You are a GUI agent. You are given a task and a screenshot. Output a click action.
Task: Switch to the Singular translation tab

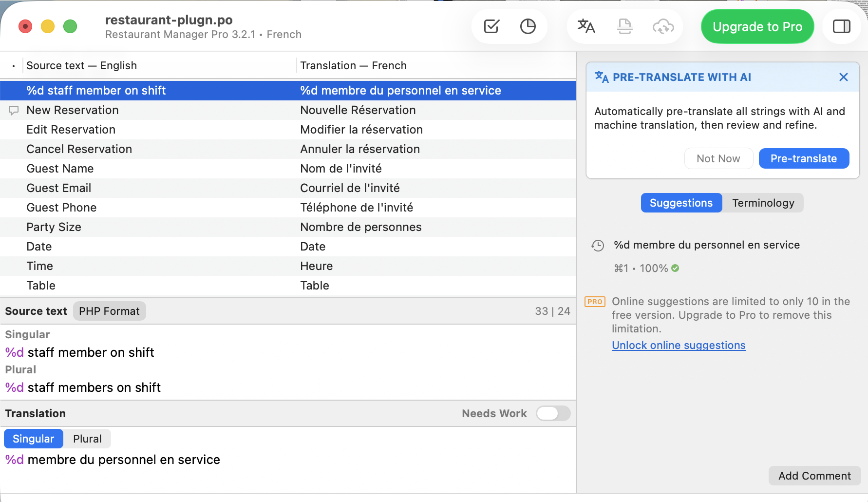point(34,439)
